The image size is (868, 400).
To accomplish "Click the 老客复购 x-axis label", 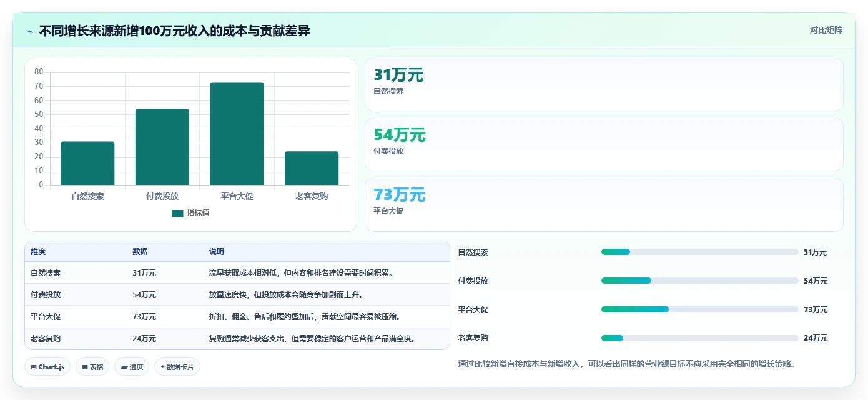I will [x=312, y=196].
